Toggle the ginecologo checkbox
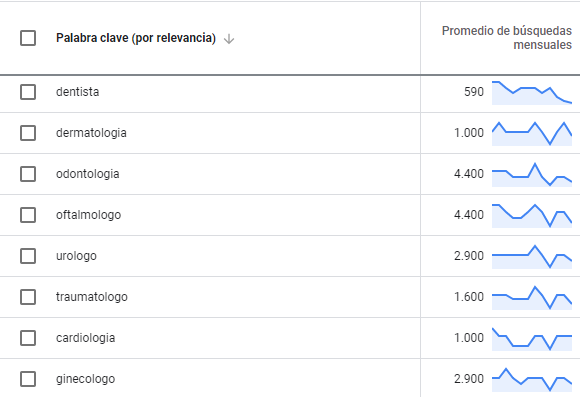 28,379
